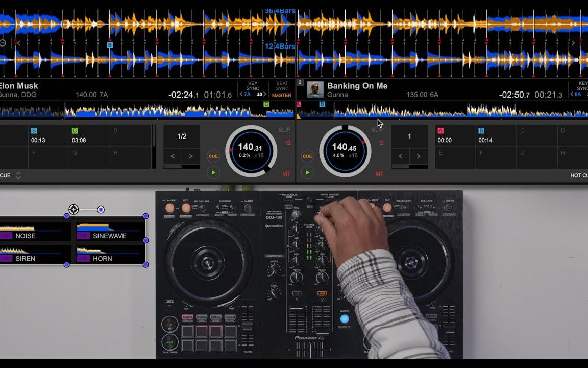Toggle SLIP mode on deck 2
Viewport: 588px width, 368px height.
[x=377, y=130]
